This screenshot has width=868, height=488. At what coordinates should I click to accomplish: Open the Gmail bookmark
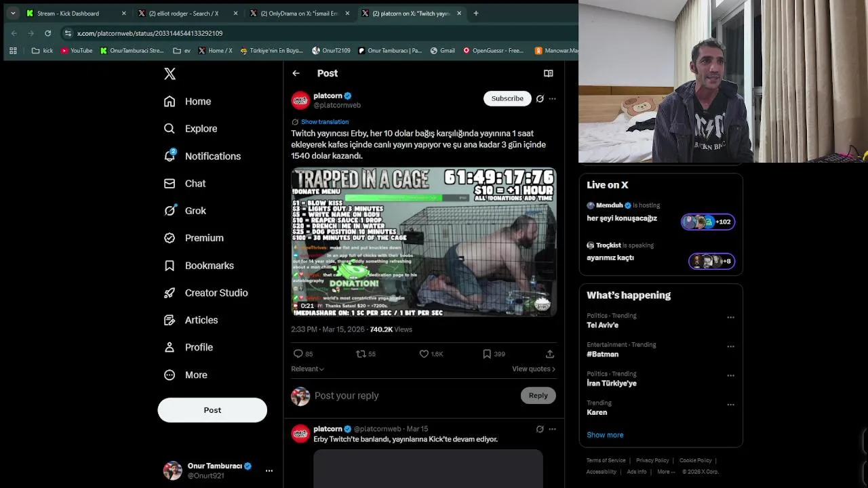coord(442,51)
